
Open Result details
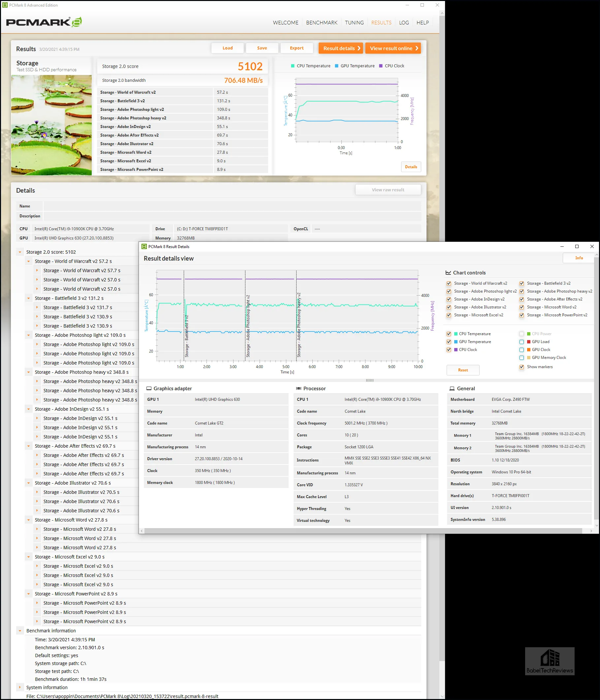coord(341,48)
